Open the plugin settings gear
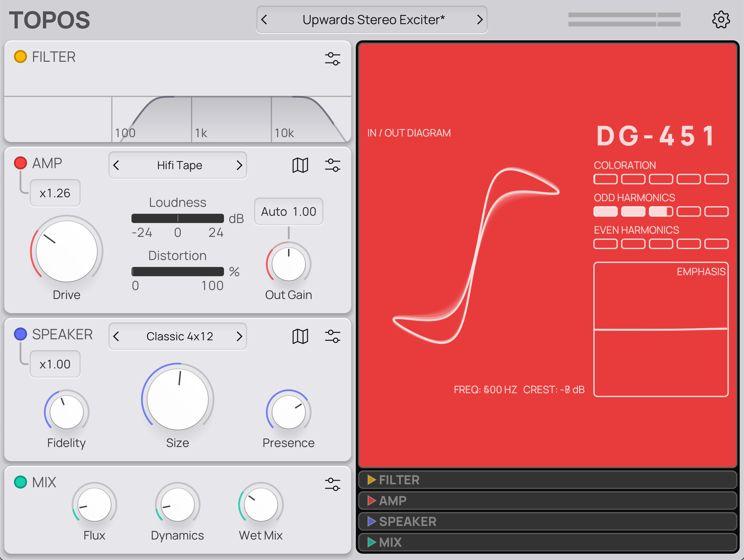Viewport: 744px width, 560px height. 721,19
